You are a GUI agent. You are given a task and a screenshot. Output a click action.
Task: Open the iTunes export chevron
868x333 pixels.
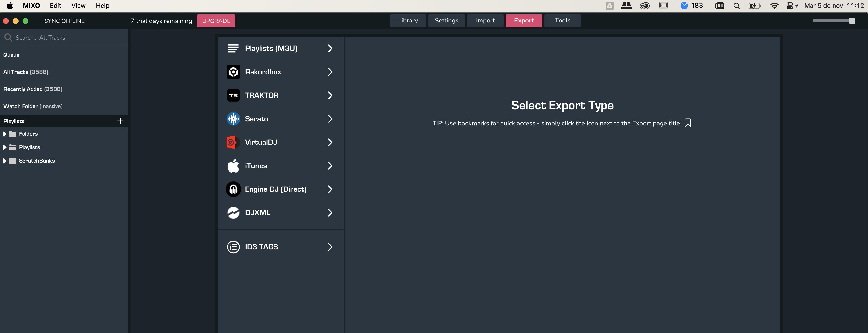point(330,166)
